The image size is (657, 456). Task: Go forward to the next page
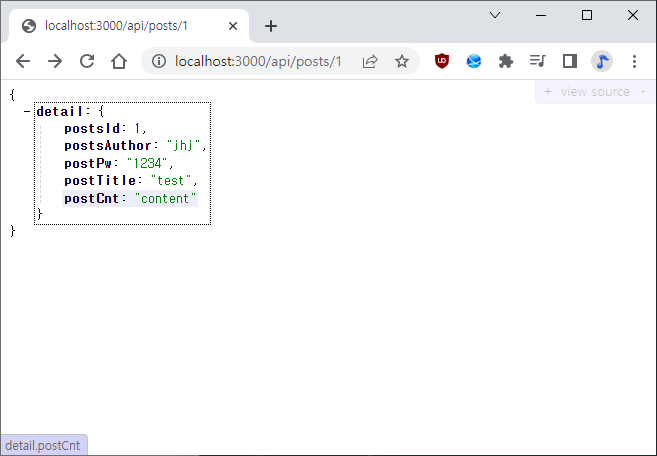click(x=54, y=61)
